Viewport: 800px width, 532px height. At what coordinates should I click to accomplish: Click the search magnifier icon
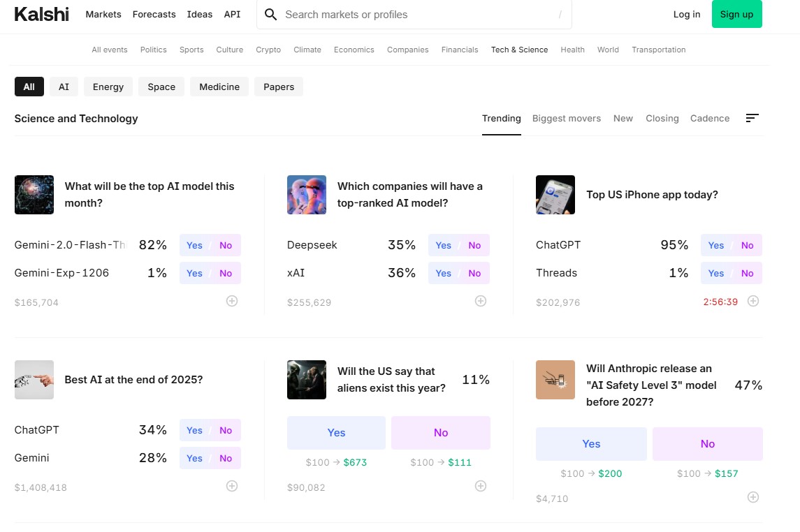(x=270, y=14)
